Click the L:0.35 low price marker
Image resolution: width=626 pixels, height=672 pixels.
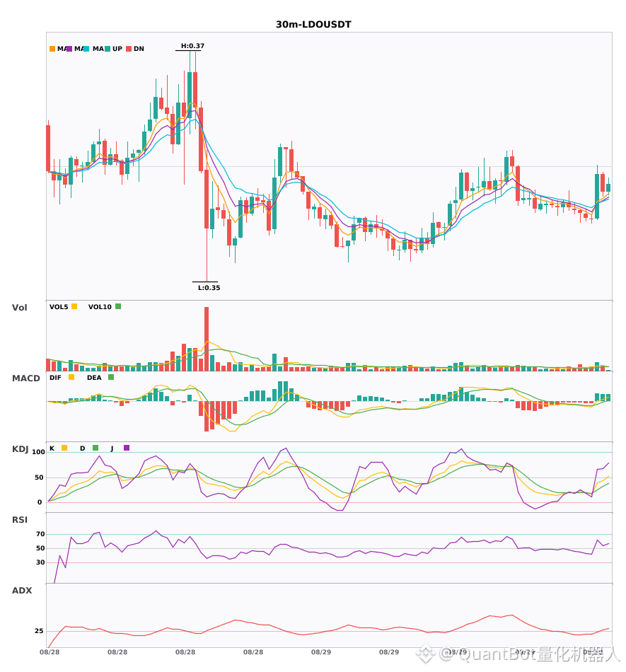(x=209, y=288)
